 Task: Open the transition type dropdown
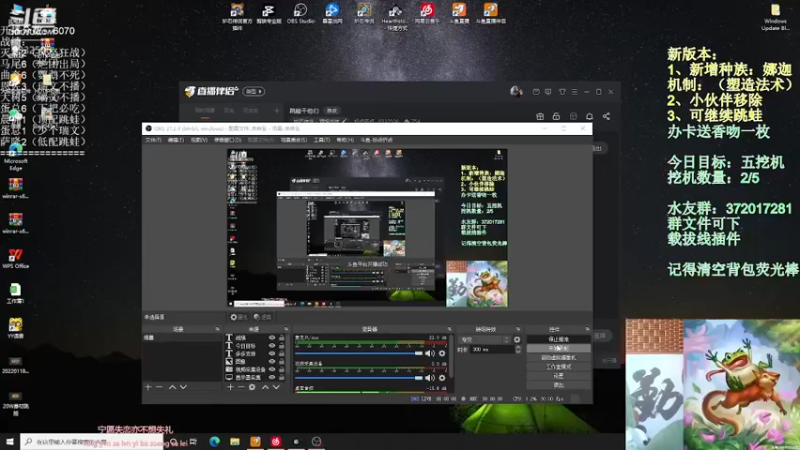pos(484,339)
